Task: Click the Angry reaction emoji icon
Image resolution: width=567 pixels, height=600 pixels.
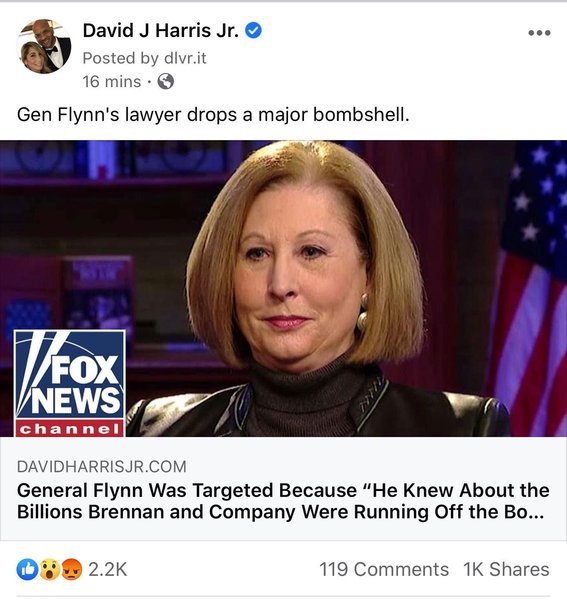Action: (72, 569)
